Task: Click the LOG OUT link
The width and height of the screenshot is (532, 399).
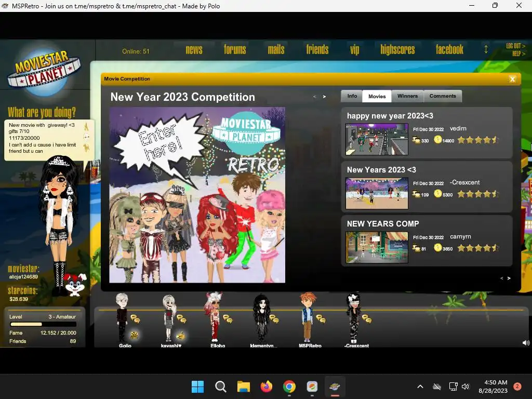Action: (515, 46)
